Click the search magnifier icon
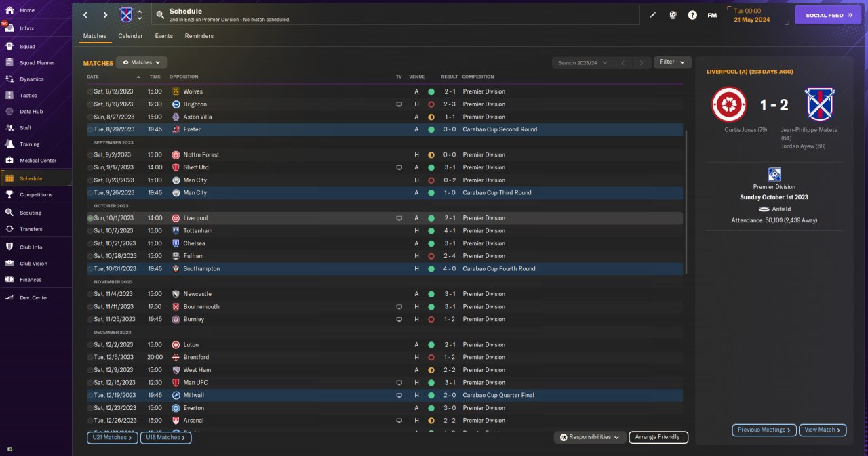 160,15
